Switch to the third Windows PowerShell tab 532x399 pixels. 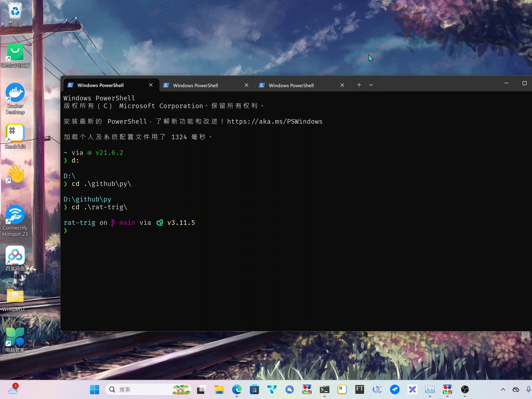pos(291,85)
